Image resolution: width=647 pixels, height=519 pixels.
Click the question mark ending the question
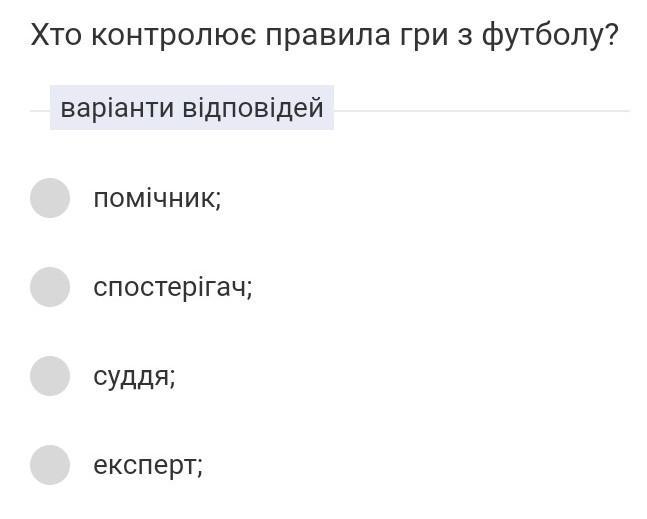[612, 34]
